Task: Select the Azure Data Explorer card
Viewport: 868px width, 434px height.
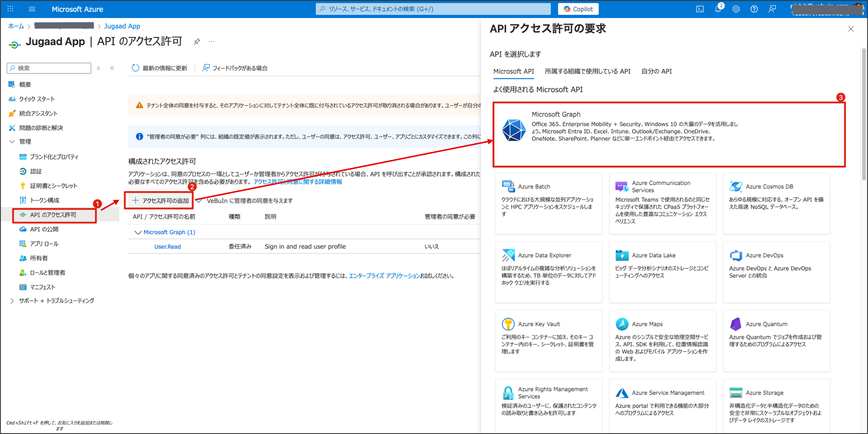Action: (548, 272)
